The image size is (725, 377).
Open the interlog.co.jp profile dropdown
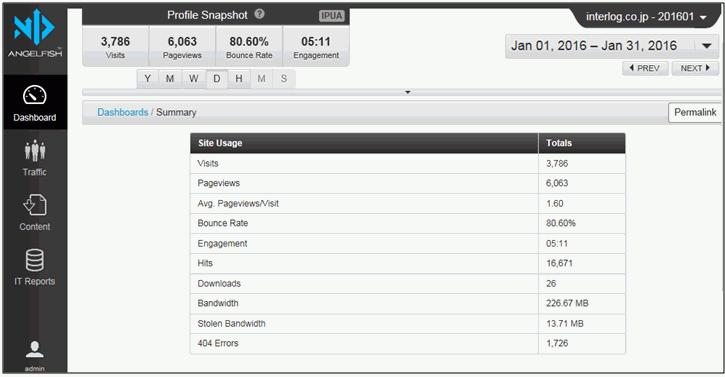(646, 17)
